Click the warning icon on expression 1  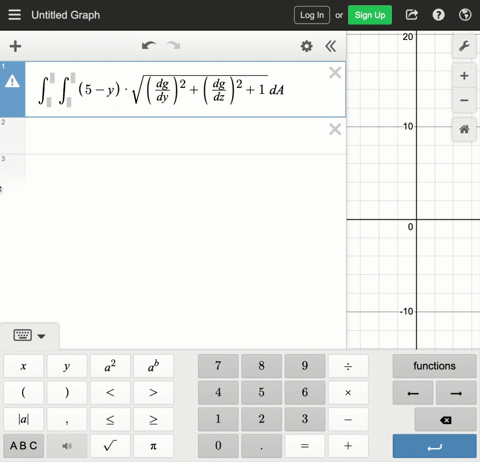click(x=12, y=81)
